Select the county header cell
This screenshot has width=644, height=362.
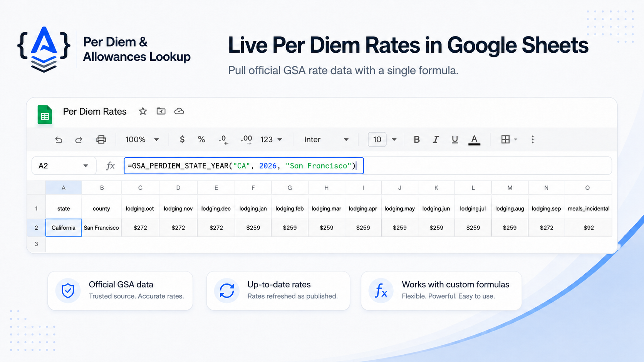point(101,209)
